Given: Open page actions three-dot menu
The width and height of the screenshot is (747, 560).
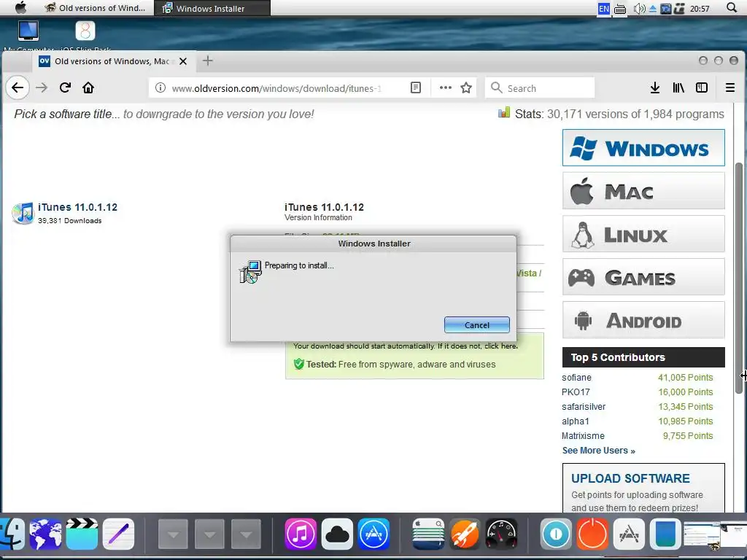Looking at the screenshot, I should (x=446, y=87).
